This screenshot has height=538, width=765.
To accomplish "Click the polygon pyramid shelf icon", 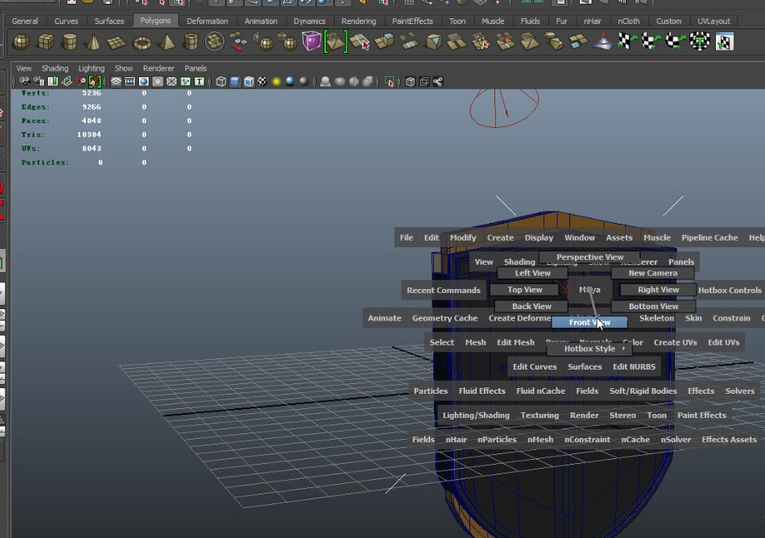I will pos(167,42).
